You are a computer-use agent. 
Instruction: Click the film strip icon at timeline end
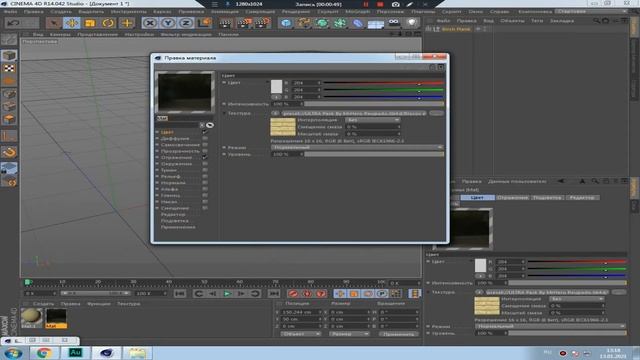pos(415,293)
